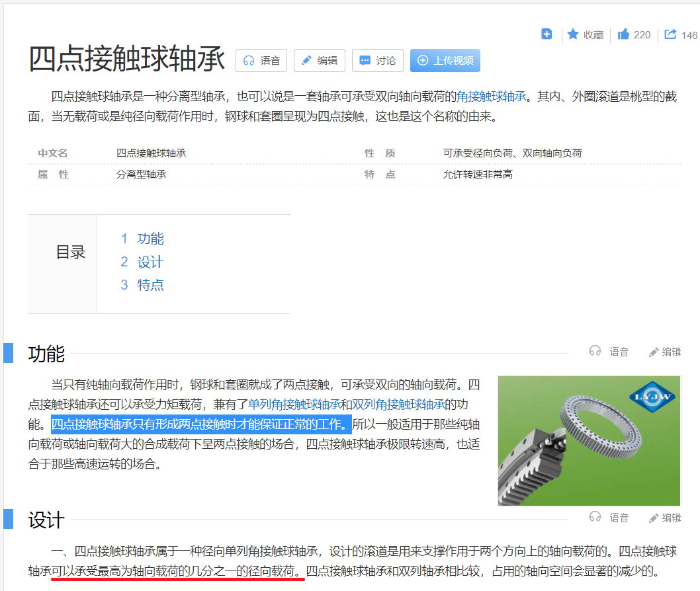The width and height of the screenshot is (700, 591).
Task: Click the 功能 section heading
Action: (46, 354)
